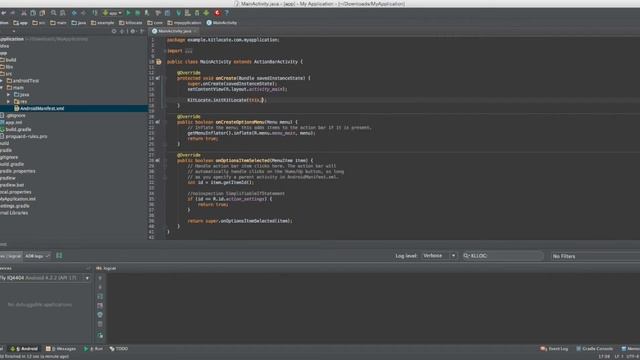Click the logcat search field
The width and height of the screenshot is (640, 360).
[502, 256]
